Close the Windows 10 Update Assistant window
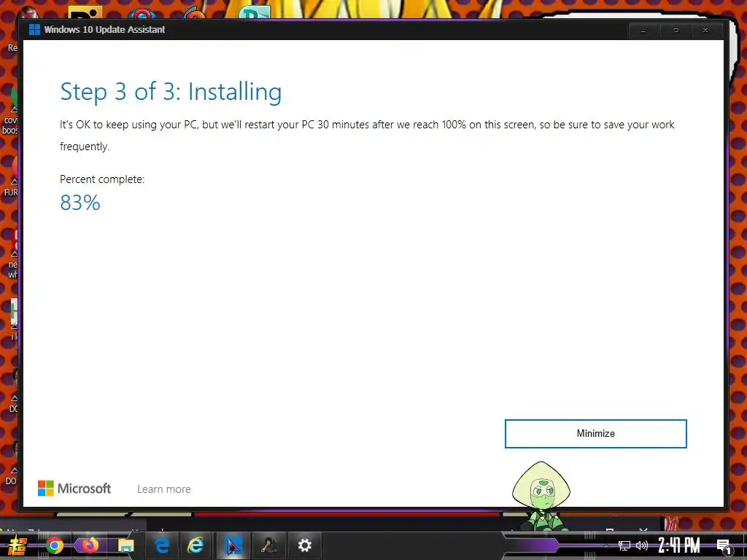 705,31
